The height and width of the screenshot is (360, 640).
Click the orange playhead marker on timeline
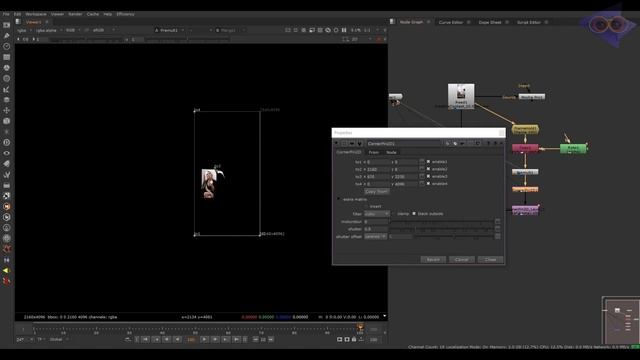pos(360,327)
